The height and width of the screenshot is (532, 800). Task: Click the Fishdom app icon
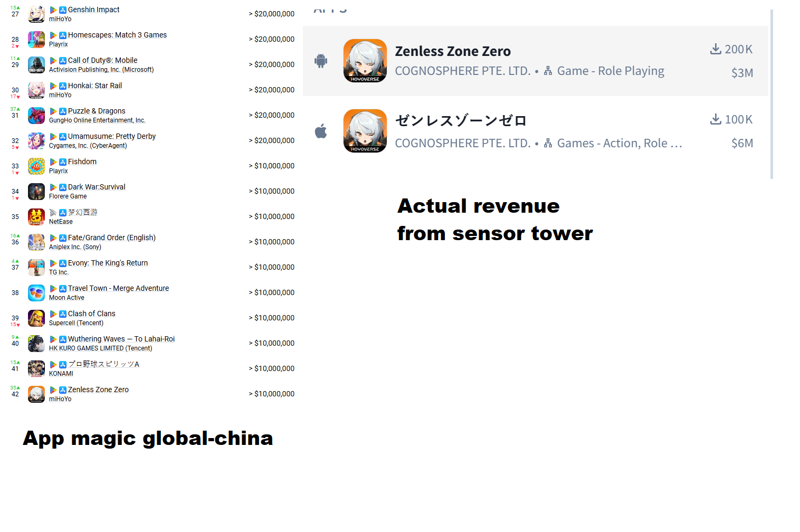(x=36, y=166)
